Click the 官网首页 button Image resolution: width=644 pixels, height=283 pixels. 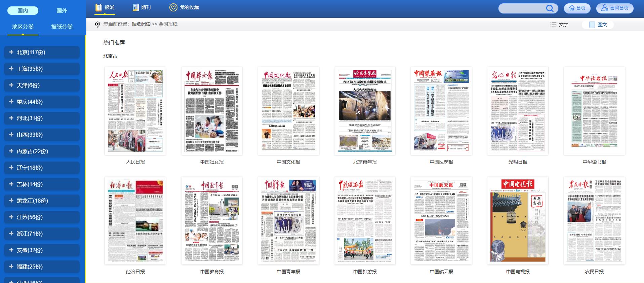coord(615,8)
